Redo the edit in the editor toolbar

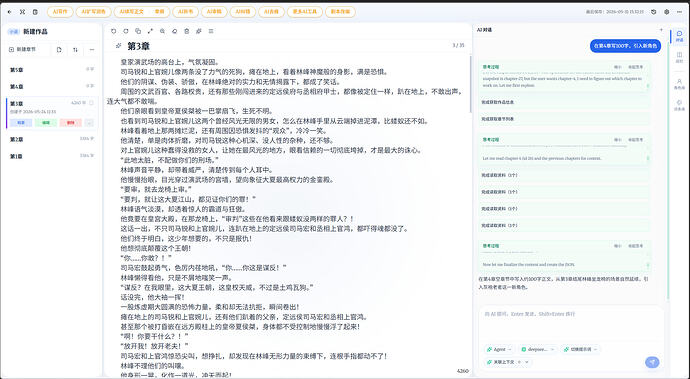pyautogui.click(x=126, y=31)
